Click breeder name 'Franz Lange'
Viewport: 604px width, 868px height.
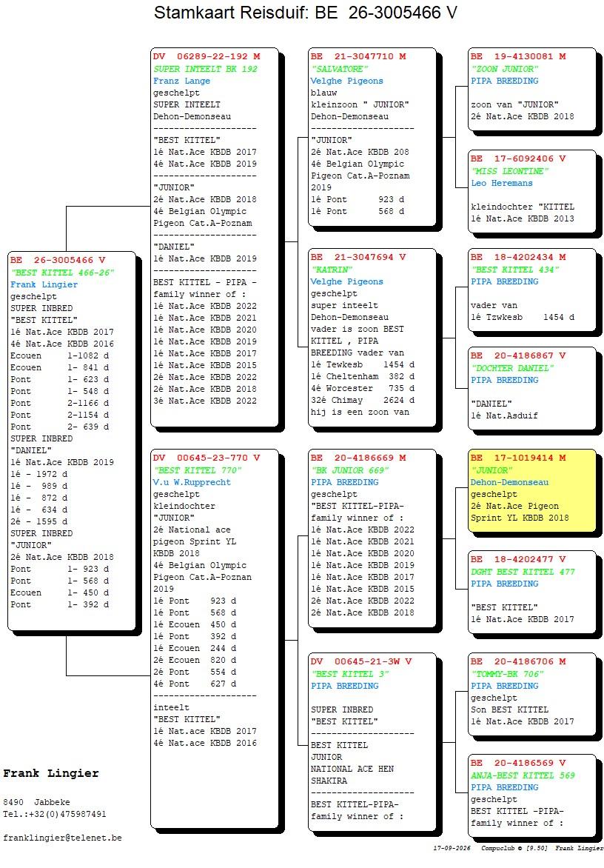[x=182, y=81]
